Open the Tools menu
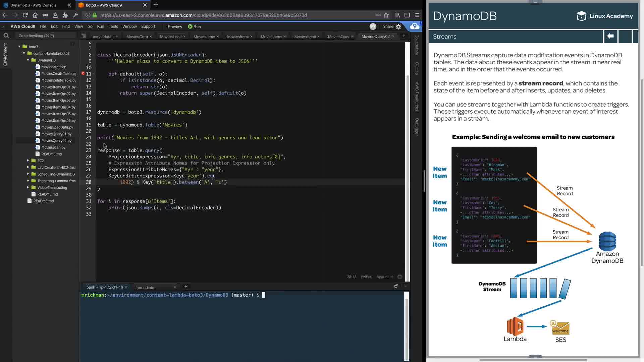 [x=113, y=26]
